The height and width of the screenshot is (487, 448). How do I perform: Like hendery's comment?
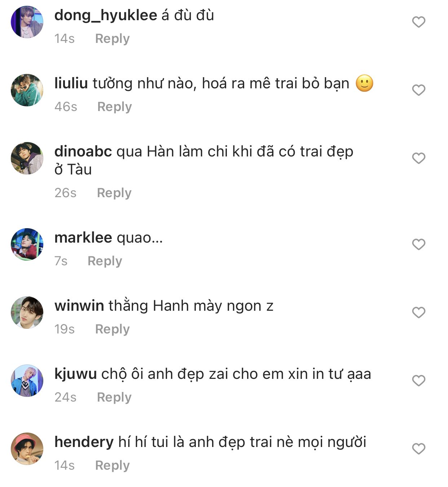click(x=418, y=449)
